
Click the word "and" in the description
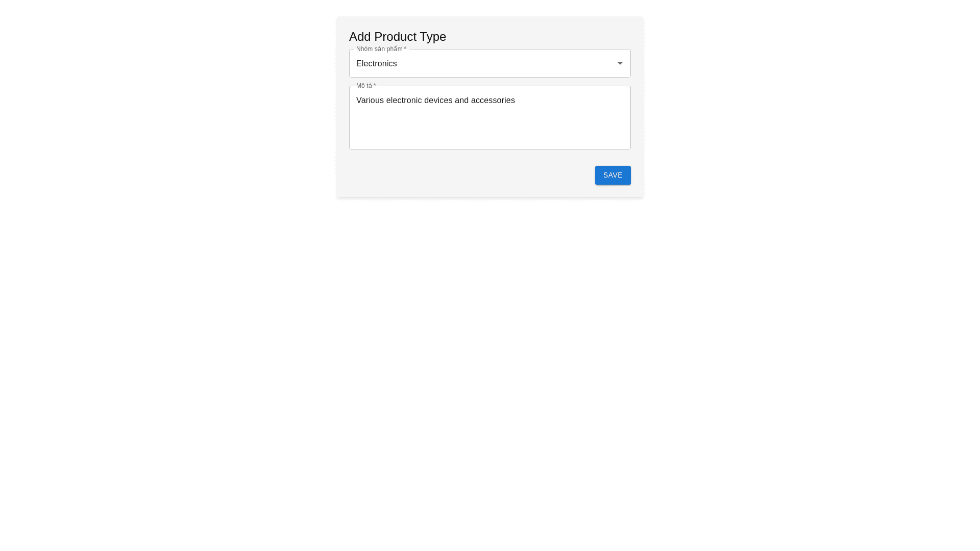coord(461,101)
